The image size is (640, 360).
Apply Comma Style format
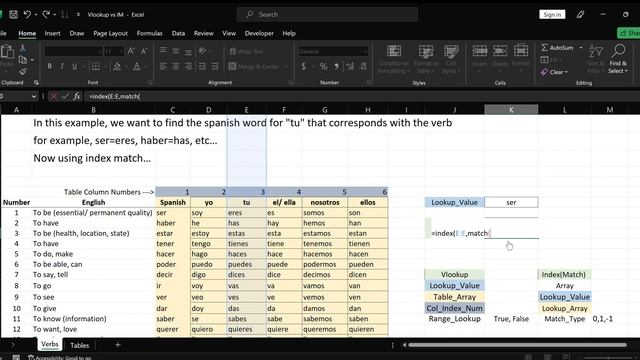(336, 66)
